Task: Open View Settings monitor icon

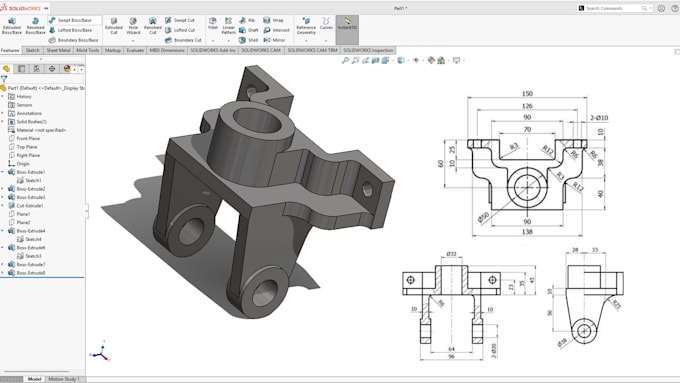Action: pyautogui.click(x=456, y=60)
